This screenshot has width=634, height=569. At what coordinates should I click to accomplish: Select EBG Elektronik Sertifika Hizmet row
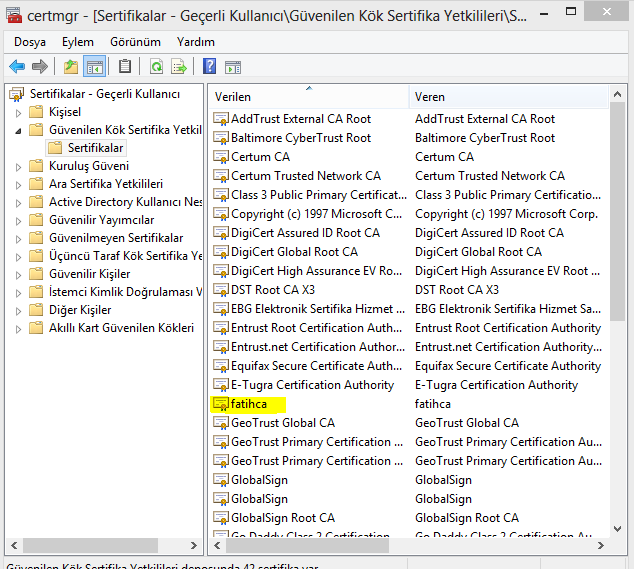coord(409,309)
